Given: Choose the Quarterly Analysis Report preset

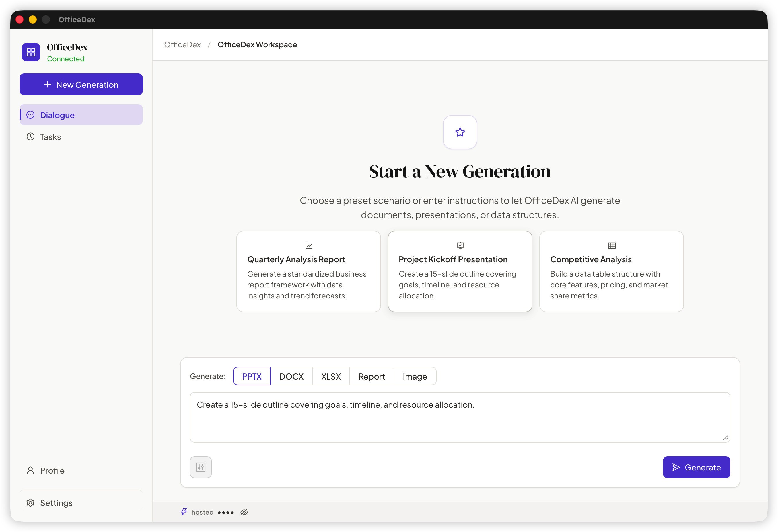Looking at the screenshot, I should click(x=309, y=271).
